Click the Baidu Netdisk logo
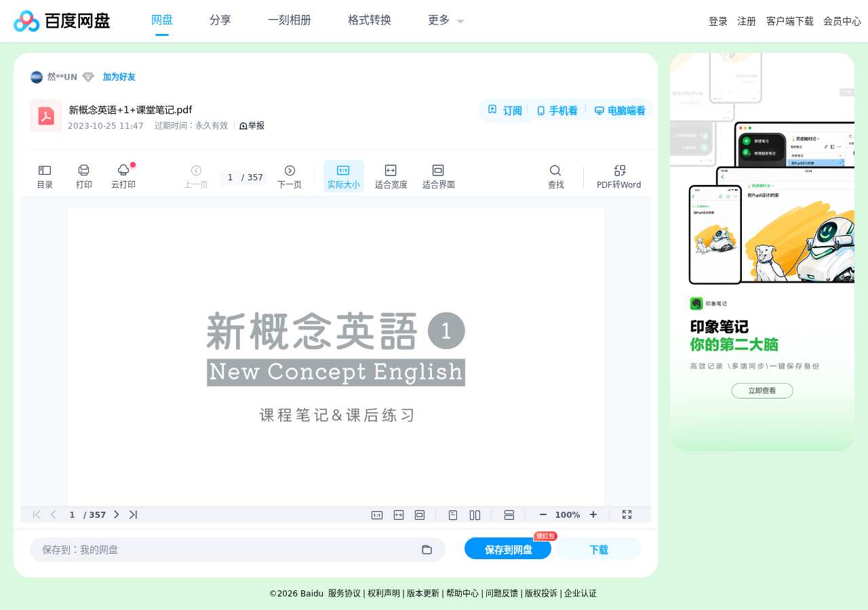Image resolution: width=868 pixels, height=610 pixels. [62, 21]
